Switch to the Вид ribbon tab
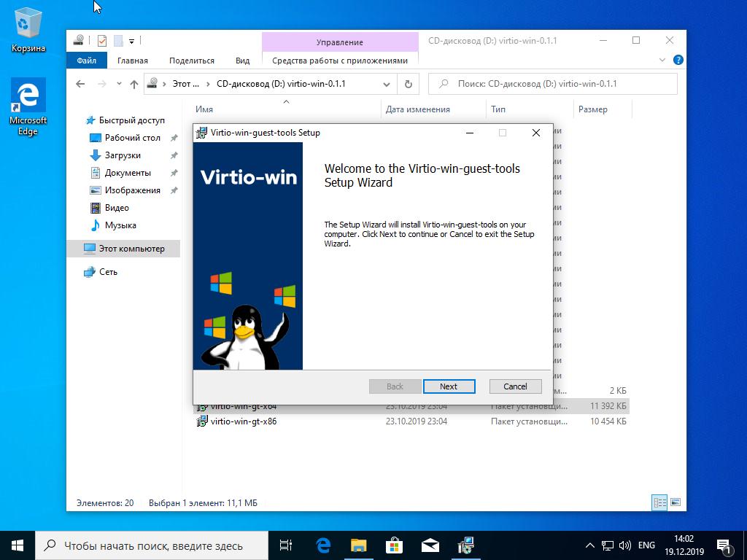This screenshot has height=560, width=747. pos(242,61)
